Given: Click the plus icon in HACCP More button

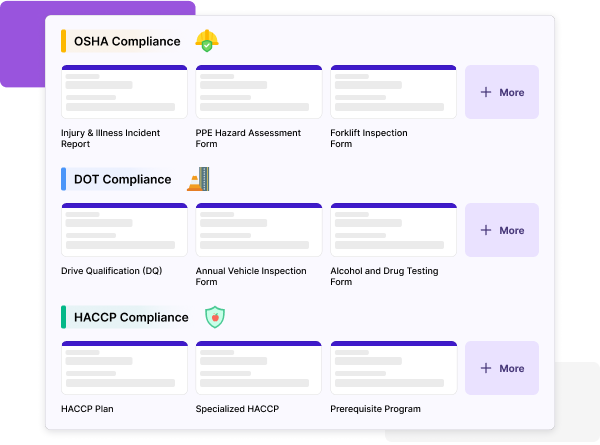Looking at the screenshot, I should [486, 368].
